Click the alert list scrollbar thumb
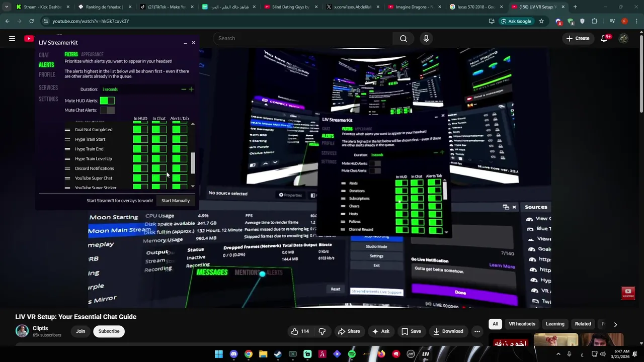This screenshot has height=362, width=644. pos(193,162)
